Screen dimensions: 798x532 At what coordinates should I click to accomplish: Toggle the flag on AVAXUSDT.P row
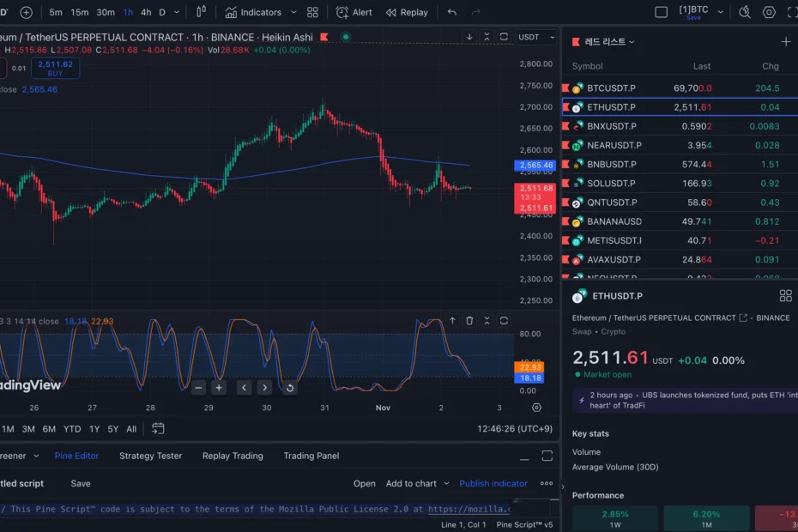pyautogui.click(x=565, y=260)
